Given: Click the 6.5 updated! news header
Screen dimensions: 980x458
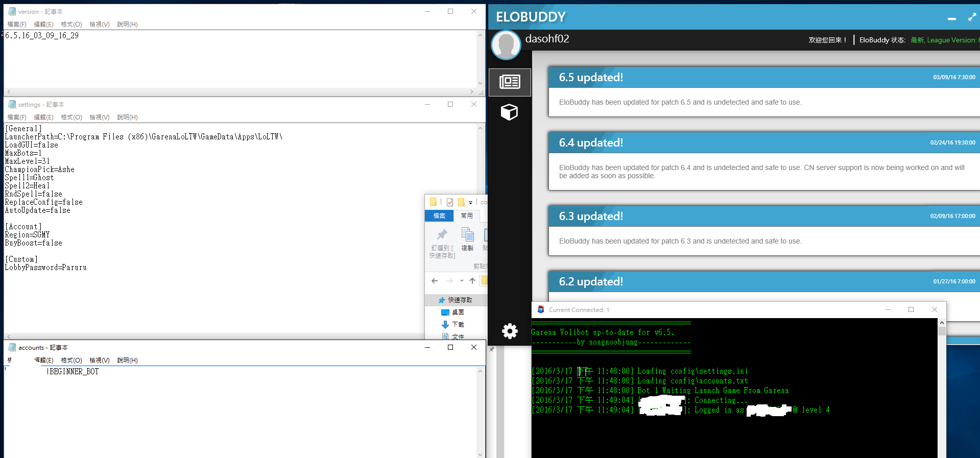Looking at the screenshot, I should pos(764,77).
